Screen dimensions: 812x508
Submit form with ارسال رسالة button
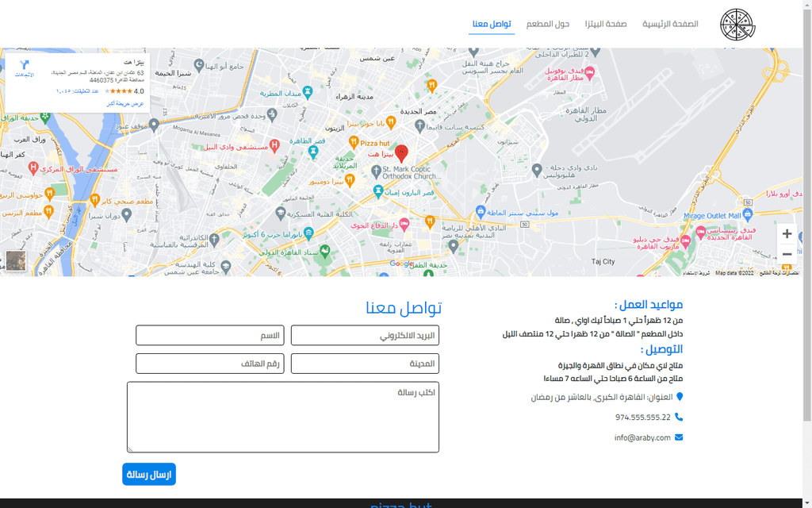click(x=149, y=475)
